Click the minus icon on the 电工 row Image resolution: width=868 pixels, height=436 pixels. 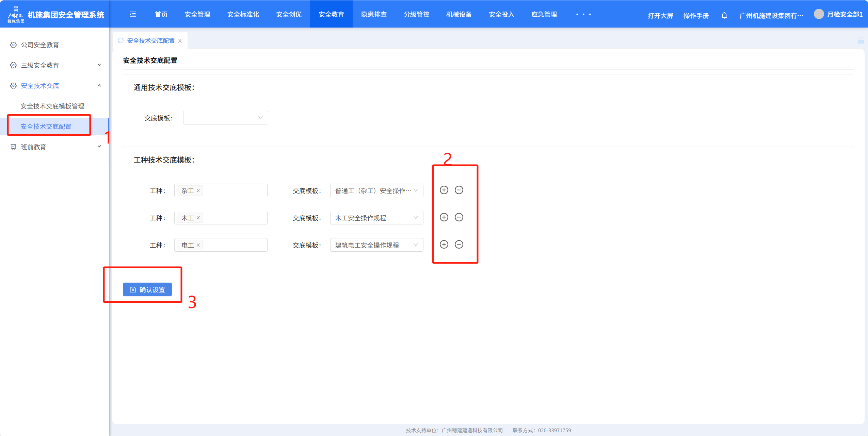click(459, 245)
